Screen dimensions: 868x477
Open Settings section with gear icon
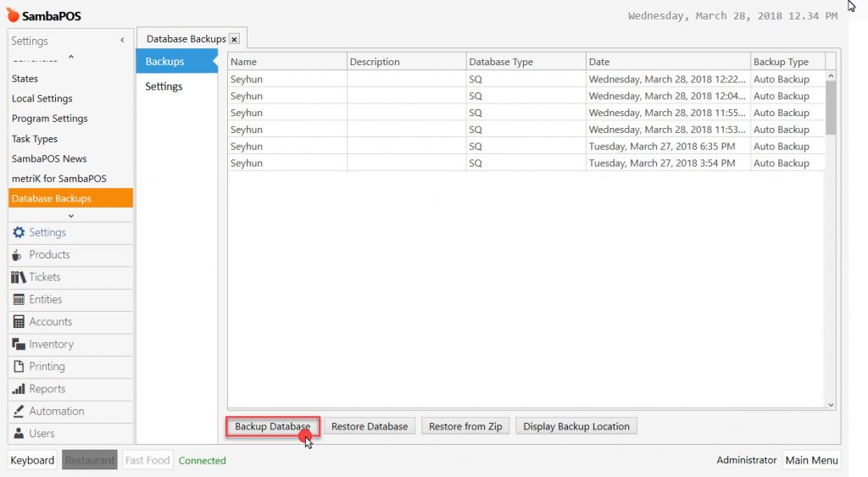(19, 232)
